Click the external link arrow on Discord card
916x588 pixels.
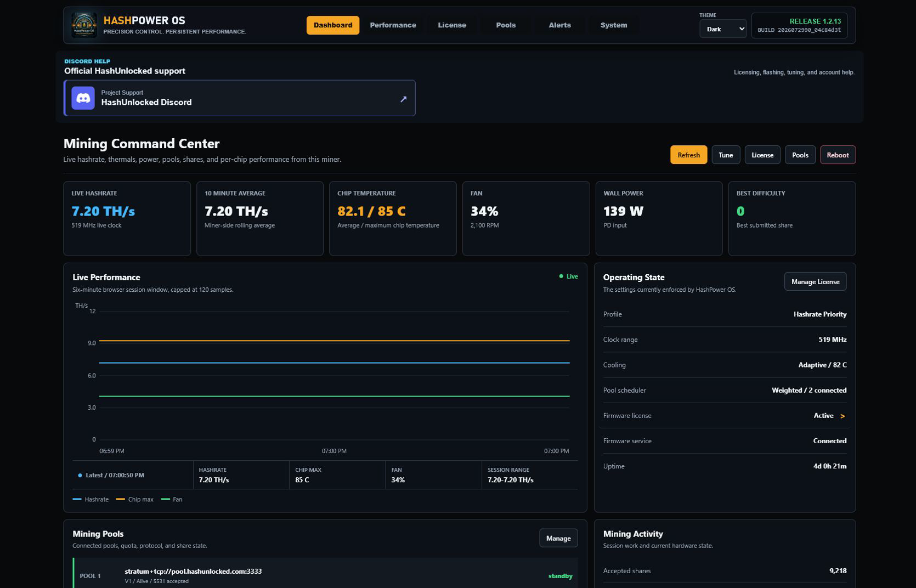[403, 99]
